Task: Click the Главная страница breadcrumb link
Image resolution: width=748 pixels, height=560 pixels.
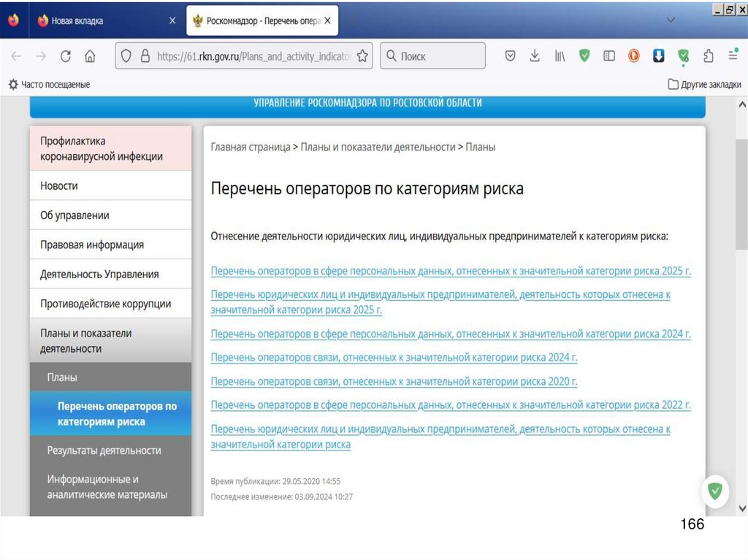Action: click(250, 147)
